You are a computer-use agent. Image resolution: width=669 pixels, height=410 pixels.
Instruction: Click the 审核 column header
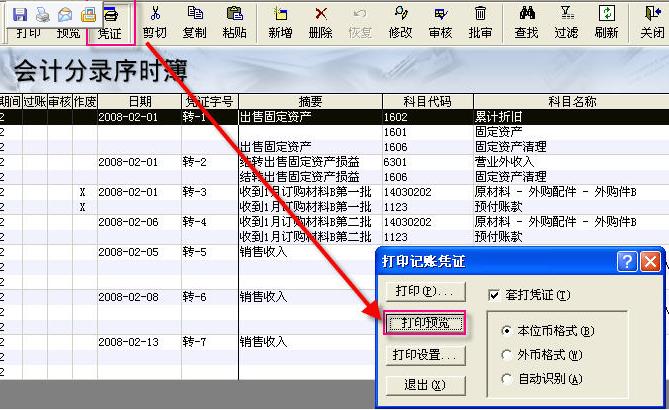click(x=60, y=102)
